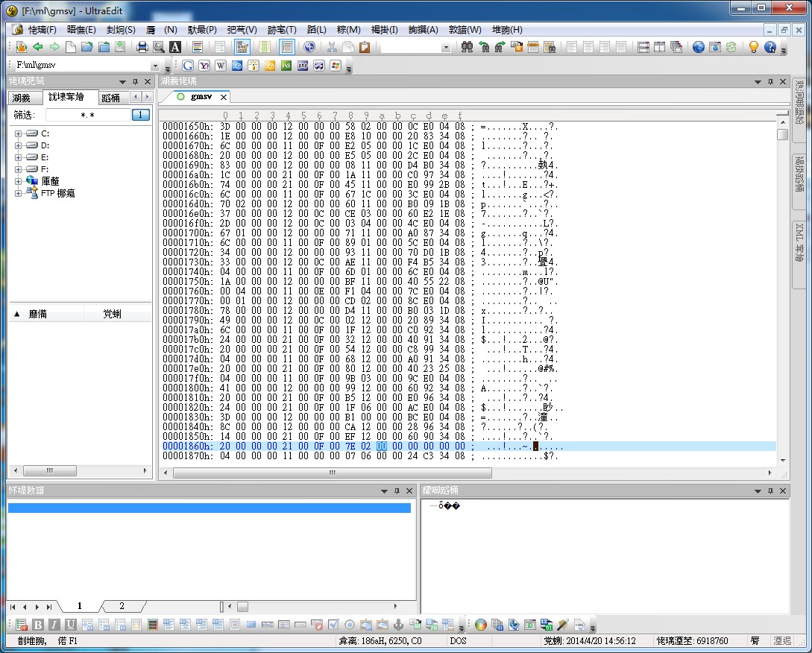The image size is (812, 653).
Task: Click the filter button labeled 1
Action: (x=140, y=115)
